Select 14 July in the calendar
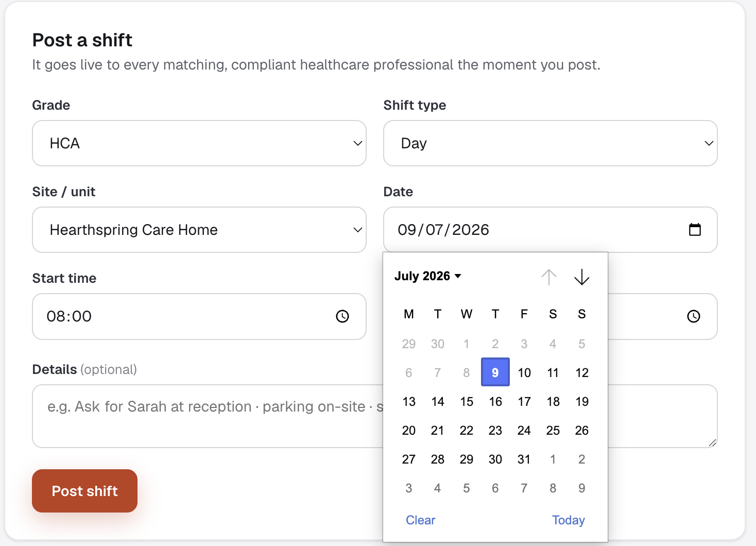The height and width of the screenshot is (546, 756). tap(438, 401)
